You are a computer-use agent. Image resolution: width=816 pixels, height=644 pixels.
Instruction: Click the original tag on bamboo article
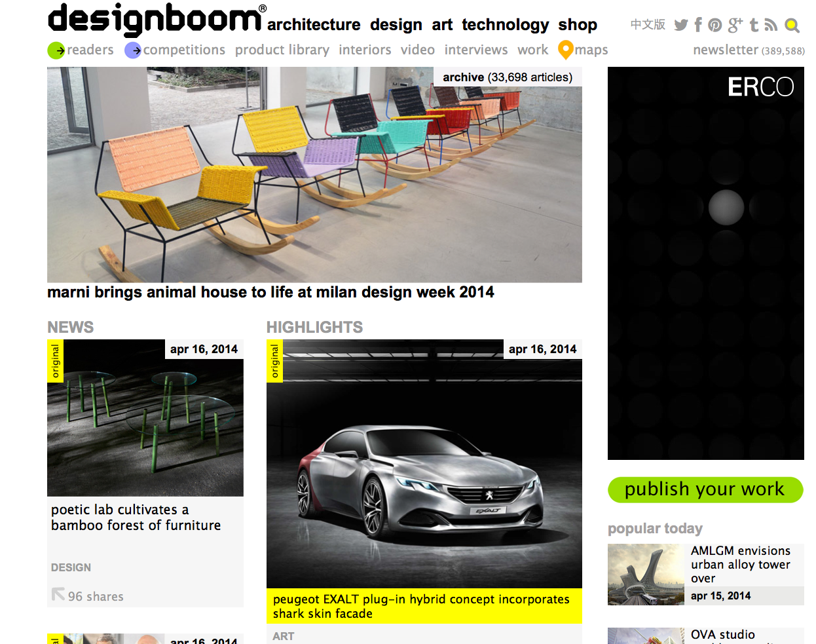coord(55,361)
